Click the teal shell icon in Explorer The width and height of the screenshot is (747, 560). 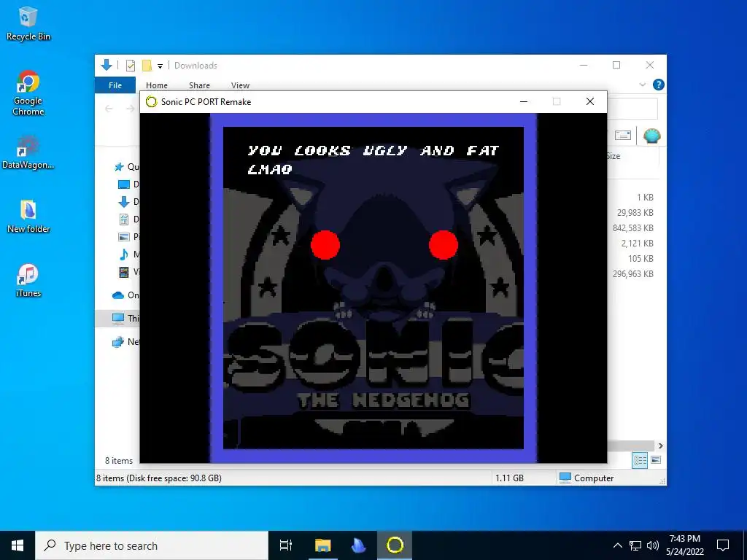[x=651, y=136]
